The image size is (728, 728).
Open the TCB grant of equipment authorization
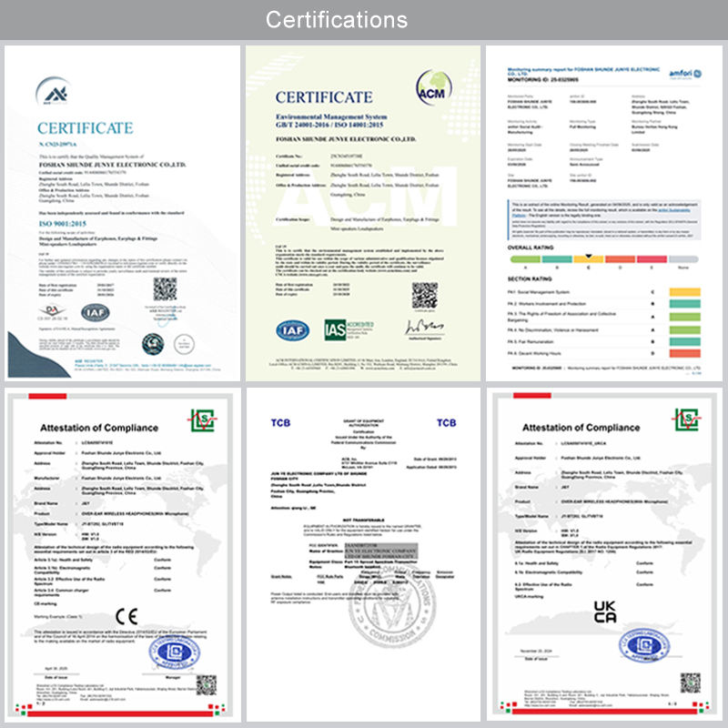point(363,555)
